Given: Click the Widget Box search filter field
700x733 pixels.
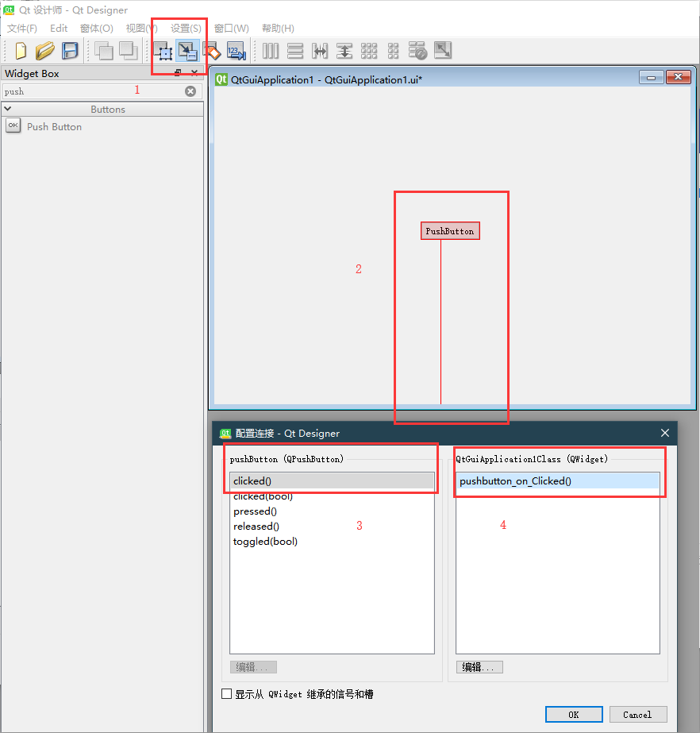Looking at the screenshot, I should click(87, 91).
